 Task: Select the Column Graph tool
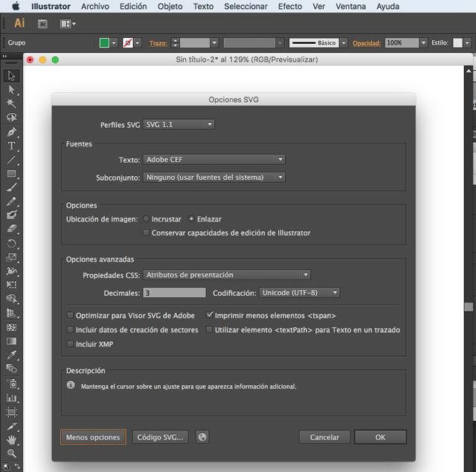point(12,398)
